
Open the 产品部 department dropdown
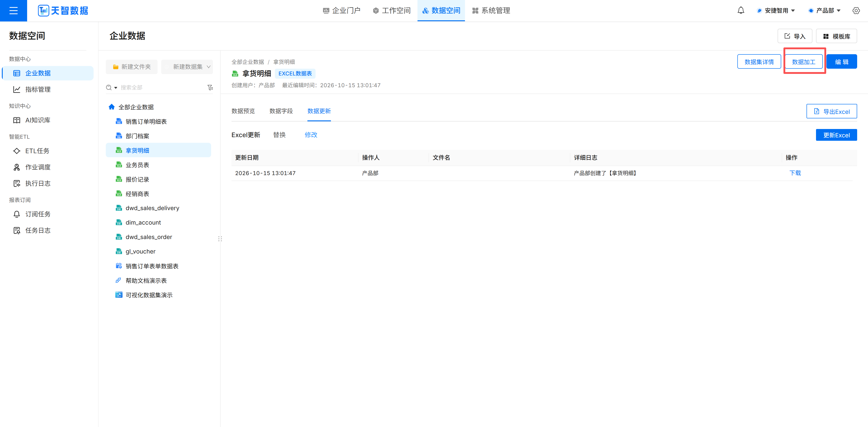tap(824, 10)
